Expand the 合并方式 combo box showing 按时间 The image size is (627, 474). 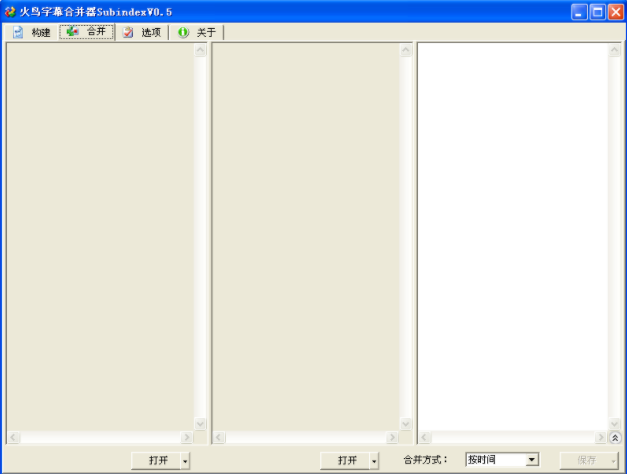click(532, 460)
